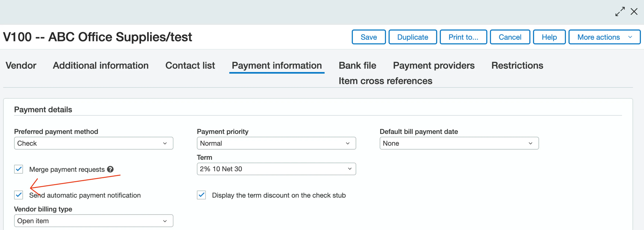This screenshot has width=644, height=230.
Task: Open the Additional information tab
Action: pyautogui.click(x=101, y=66)
